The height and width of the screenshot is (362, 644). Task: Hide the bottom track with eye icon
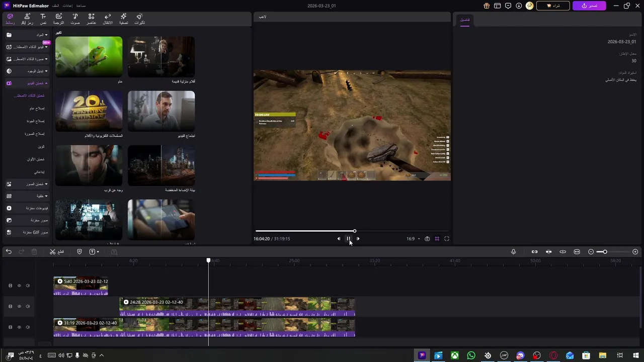click(19, 327)
